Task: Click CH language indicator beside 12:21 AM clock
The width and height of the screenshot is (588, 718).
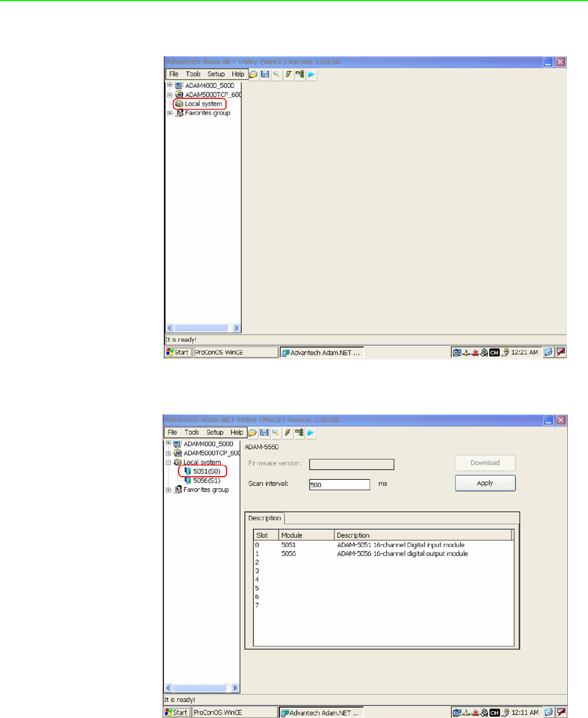Action: coord(494,353)
